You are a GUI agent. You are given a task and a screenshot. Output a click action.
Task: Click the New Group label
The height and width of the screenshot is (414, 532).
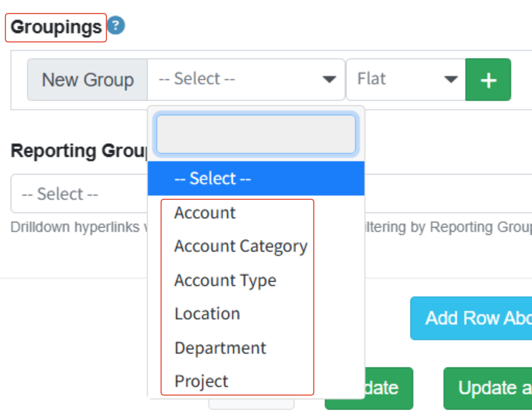[x=87, y=80]
